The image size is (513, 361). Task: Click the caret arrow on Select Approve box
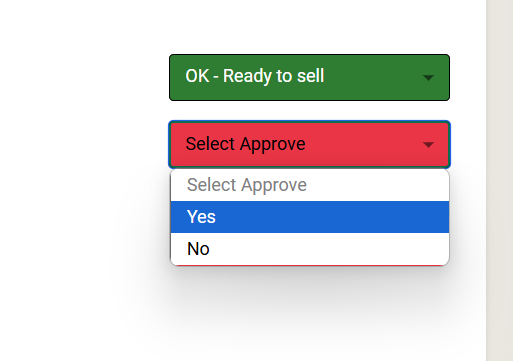point(428,145)
